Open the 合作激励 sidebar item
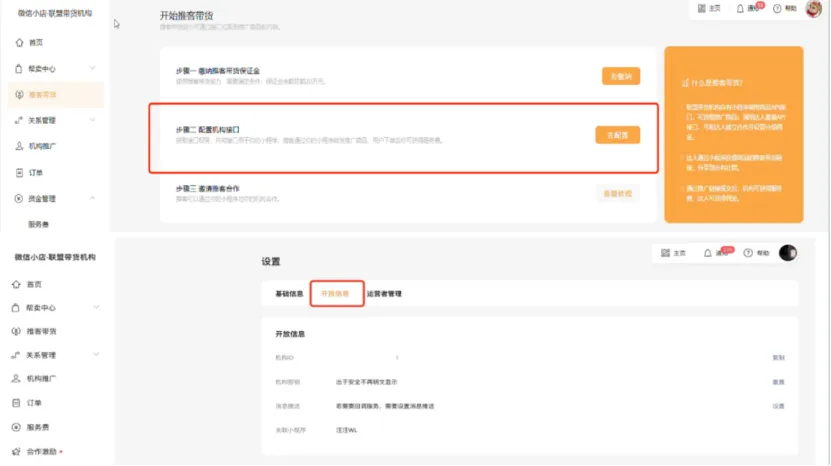 (x=41, y=452)
